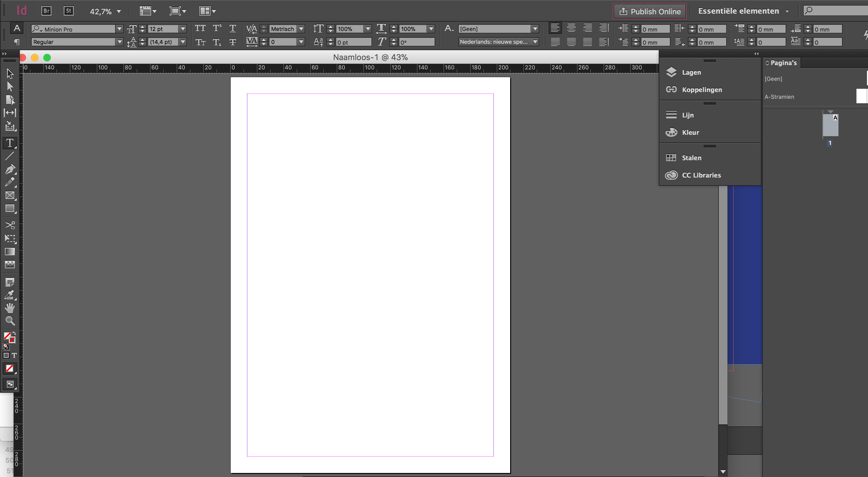Select the Selection tool arrow
Screen dimensions: 868x477
[x=10, y=73]
